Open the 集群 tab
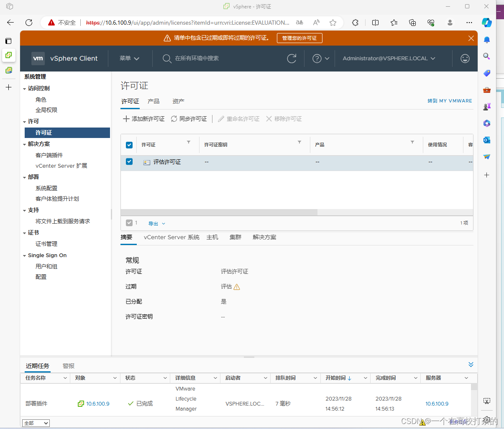Screen dimensions: 504x429 [x=235, y=237]
